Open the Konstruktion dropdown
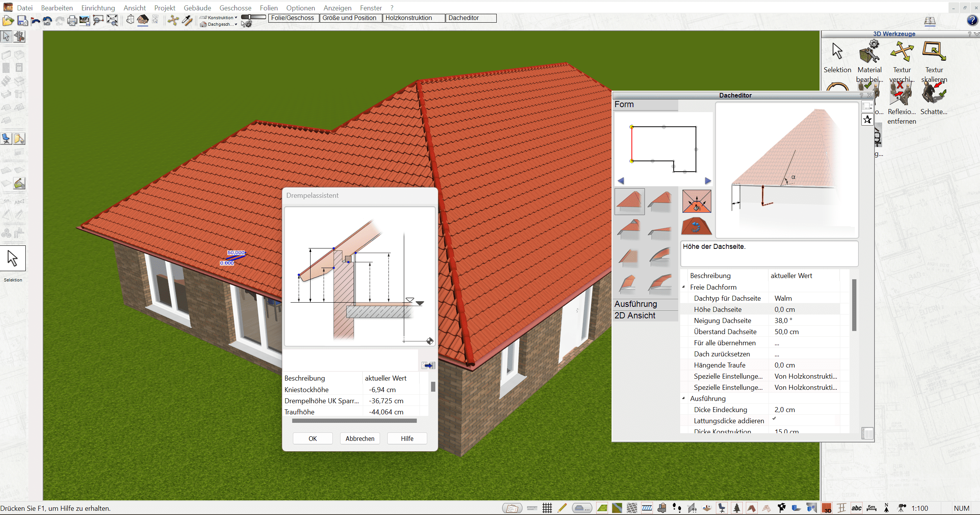The image size is (980, 515). (x=218, y=18)
